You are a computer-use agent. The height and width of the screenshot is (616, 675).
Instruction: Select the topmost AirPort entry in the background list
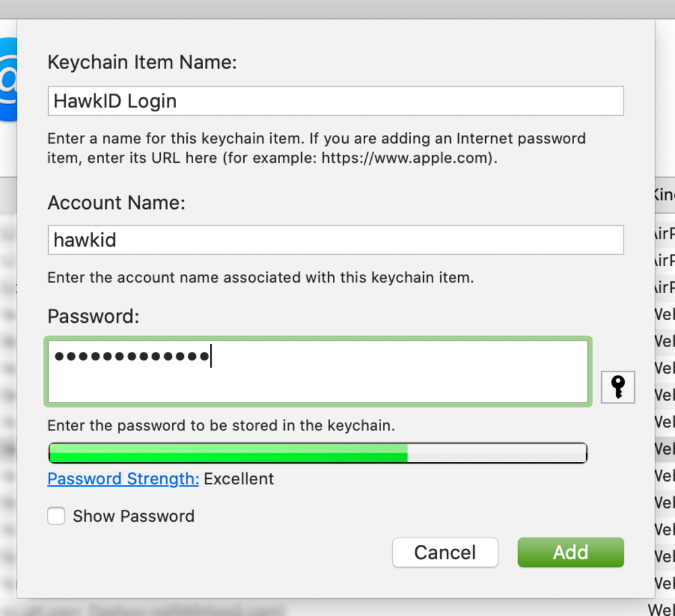coord(666,234)
